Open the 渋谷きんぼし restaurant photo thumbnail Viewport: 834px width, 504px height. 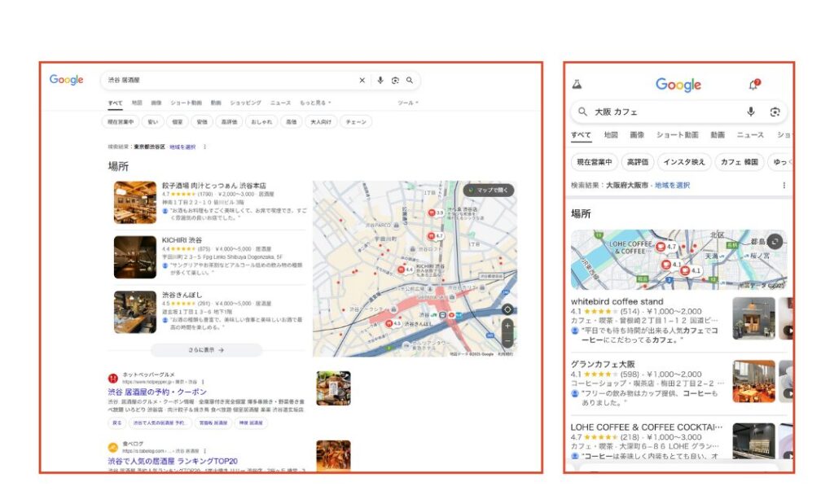(135, 312)
